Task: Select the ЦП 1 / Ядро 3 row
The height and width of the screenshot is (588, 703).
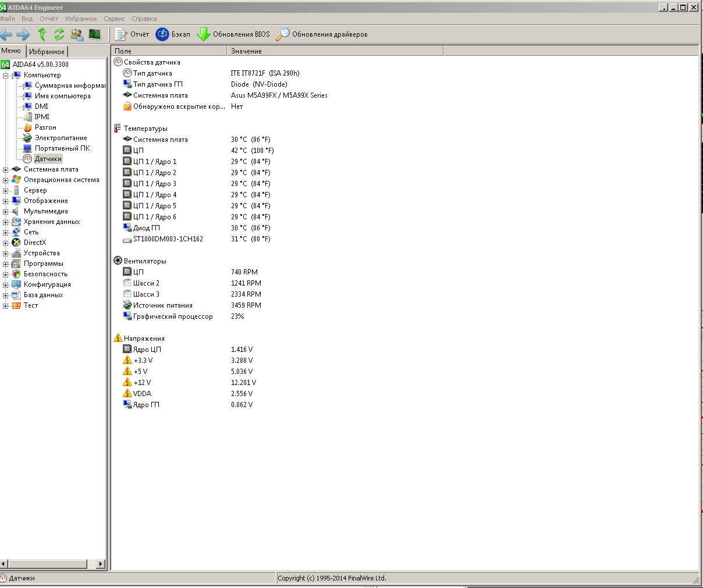Action: (404, 184)
